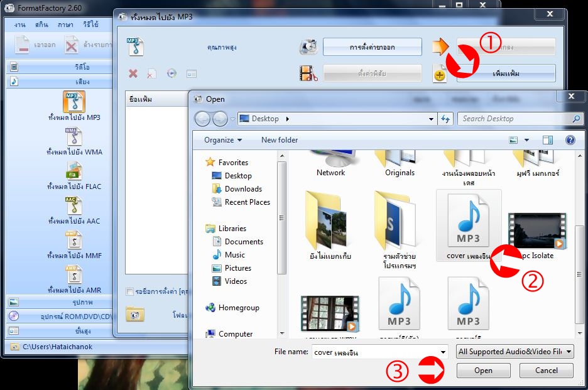The width and height of the screenshot is (588, 390).
Task: Expand the address bar previous locations dropdown
Action: point(431,119)
